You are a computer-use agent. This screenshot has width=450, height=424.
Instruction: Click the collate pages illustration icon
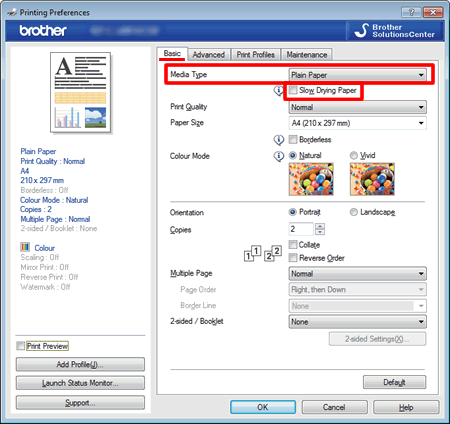(263, 254)
